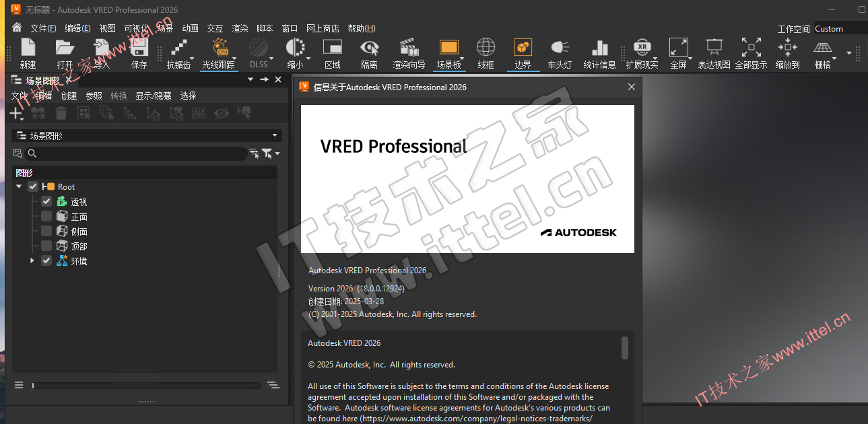Click the license text scrollbar in About dialog

pos(625,348)
